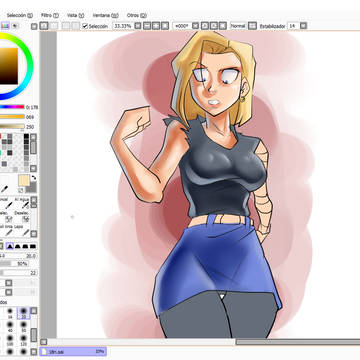Open the Otros menu

tap(137, 15)
